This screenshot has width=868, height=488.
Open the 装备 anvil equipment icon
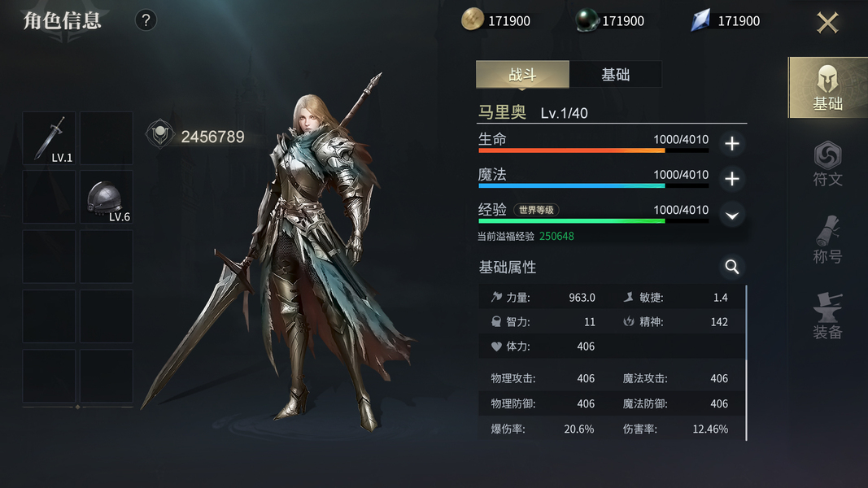(x=827, y=316)
